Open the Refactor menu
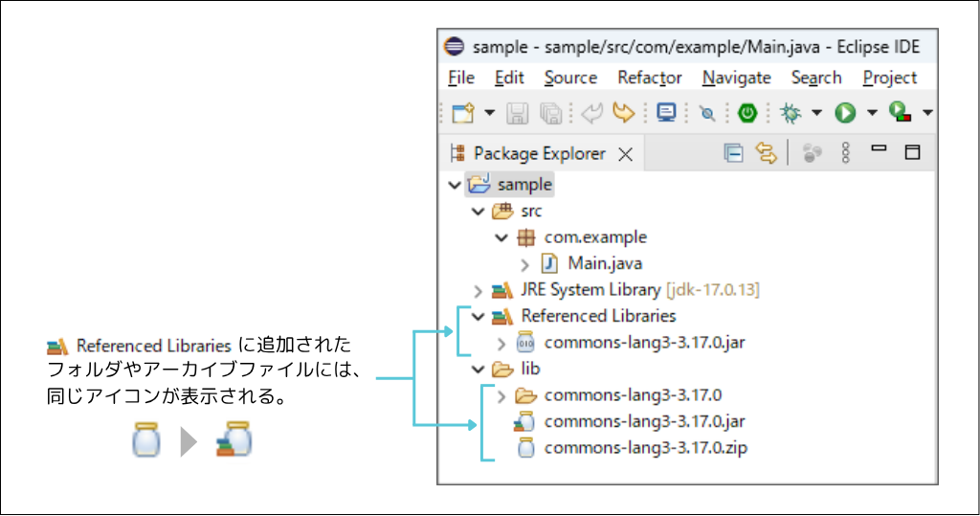The width and height of the screenshot is (980, 516). click(x=650, y=78)
